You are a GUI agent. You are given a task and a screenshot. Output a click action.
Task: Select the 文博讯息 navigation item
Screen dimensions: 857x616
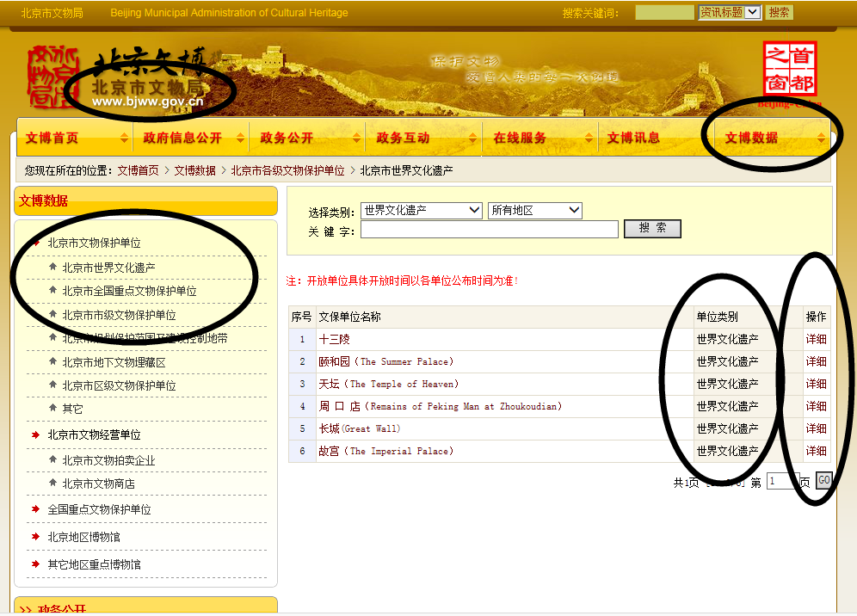[x=633, y=139]
